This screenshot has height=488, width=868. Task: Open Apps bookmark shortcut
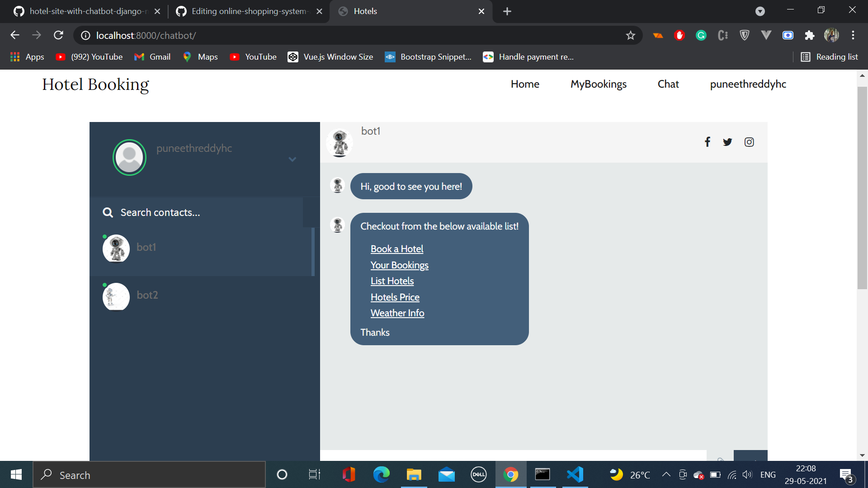click(27, 57)
